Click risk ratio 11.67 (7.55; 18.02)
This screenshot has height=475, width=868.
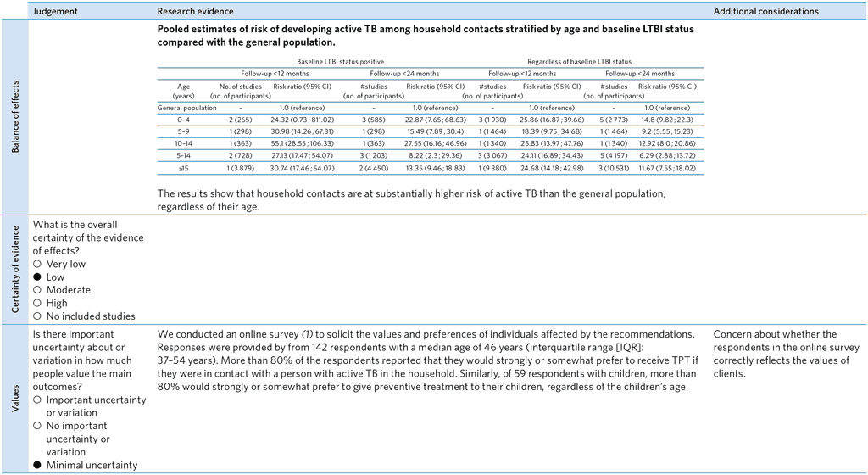click(x=667, y=168)
